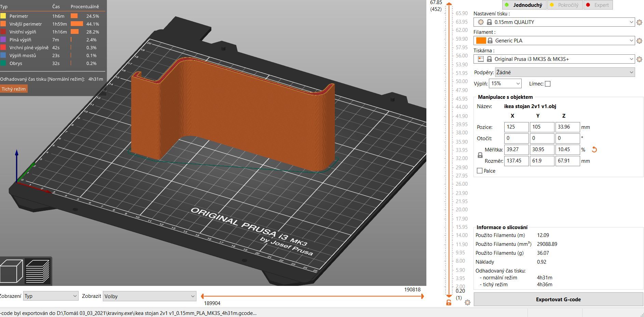The height and width of the screenshot is (317, 644).
Task: Click Exportovat G-code button
Action: coord(558,299)
